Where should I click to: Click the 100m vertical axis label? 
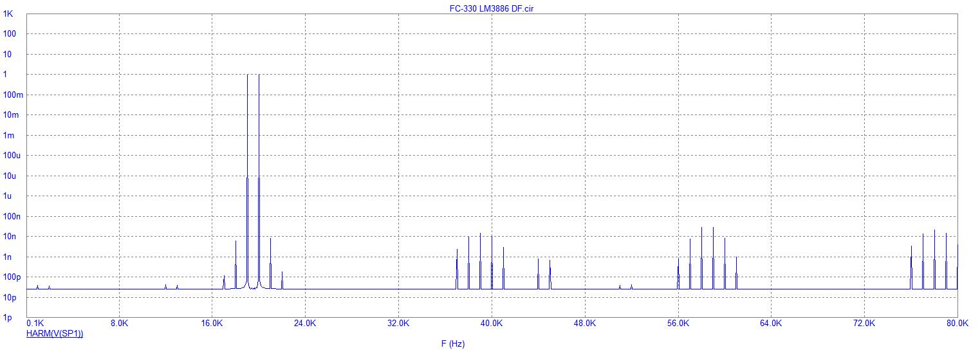[x=14, y=95]
